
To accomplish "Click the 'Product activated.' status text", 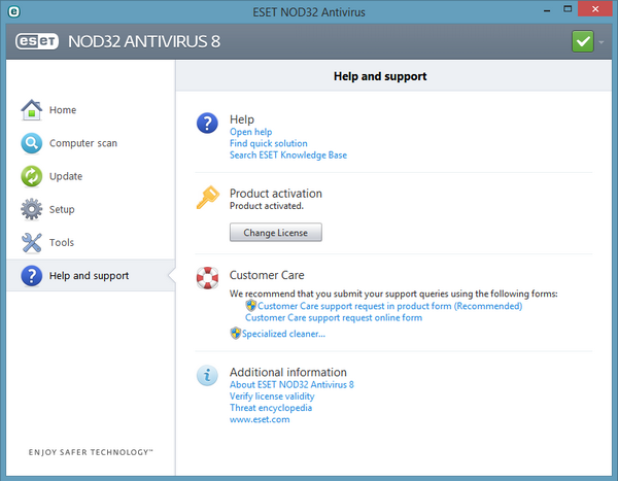I will [266, 206].
